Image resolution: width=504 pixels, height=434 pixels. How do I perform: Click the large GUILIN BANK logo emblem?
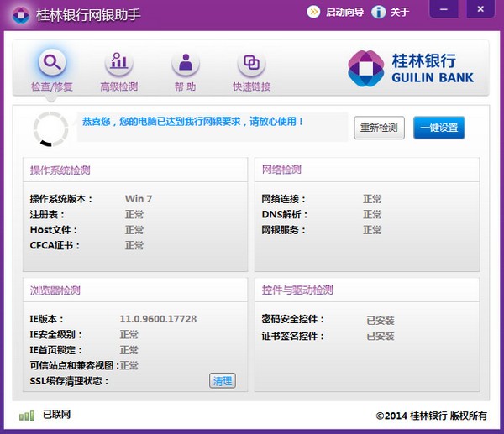pos(365,69)
